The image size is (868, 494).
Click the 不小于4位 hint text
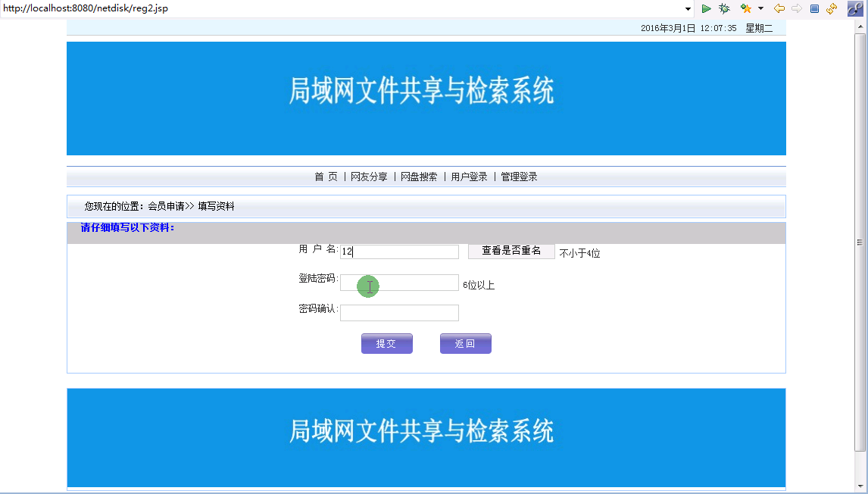(579, 254)
